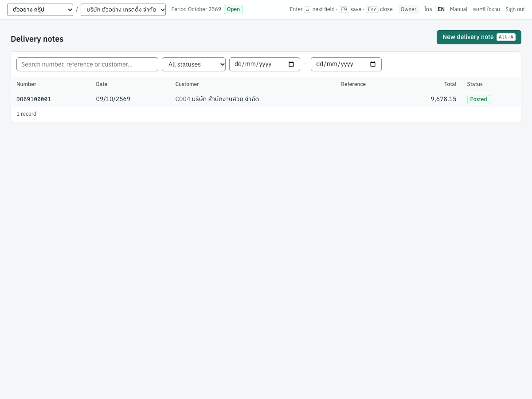Click the Sign out link
This screenshot has width=532, height=399.
515,9
